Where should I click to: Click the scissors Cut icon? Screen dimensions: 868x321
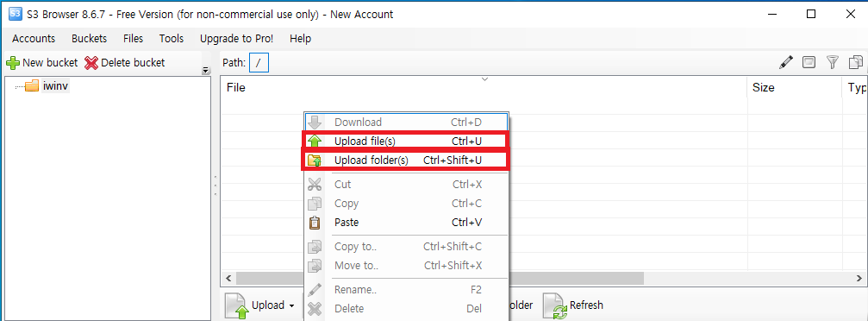[x=315, y=185]
